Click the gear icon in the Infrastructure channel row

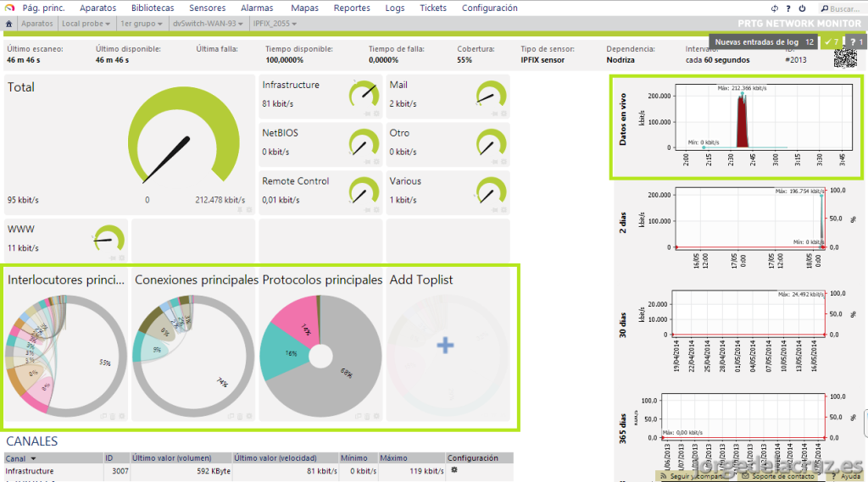pyautogui.click(x=453, y=470)
